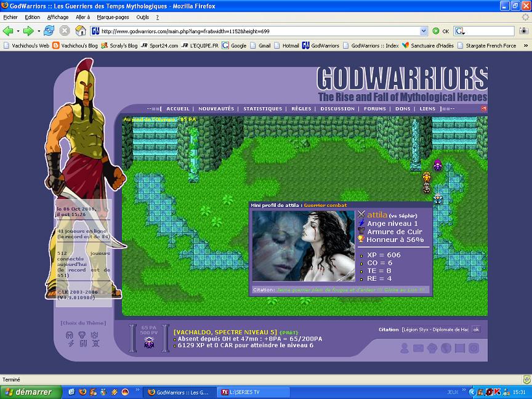Open the browser Home page icon
The image size is (532, 399).
81,31
